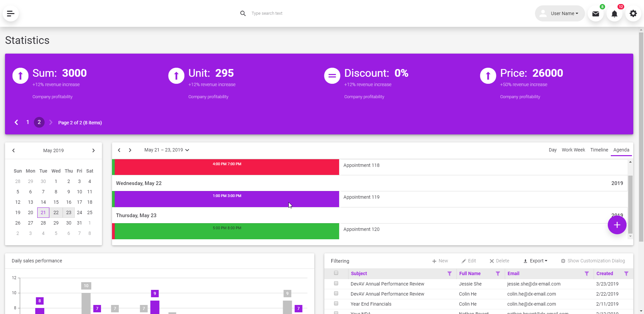Click the green Appointment 120 time block

coord(227,231)
